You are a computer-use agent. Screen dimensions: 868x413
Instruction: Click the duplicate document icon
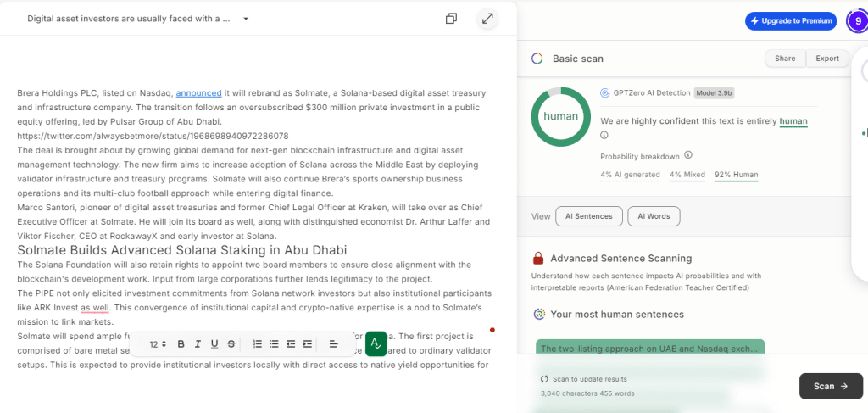tap(452, 19)
